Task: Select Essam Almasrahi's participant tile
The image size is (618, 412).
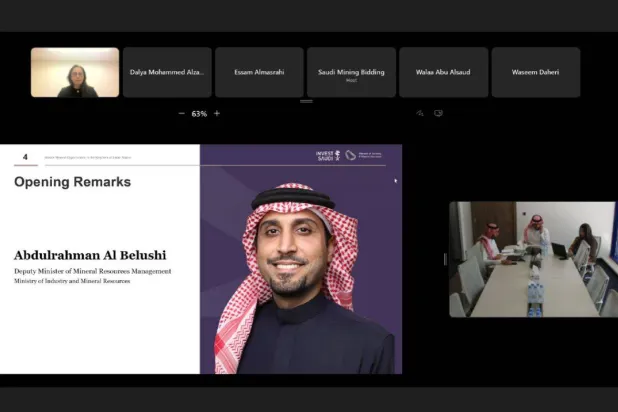Action: [259, 72]
